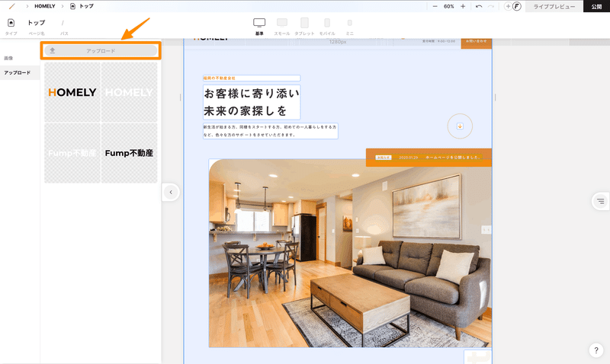
Task: Click the orange news banner ホームページを公開しました
Action: click(429, 158)
